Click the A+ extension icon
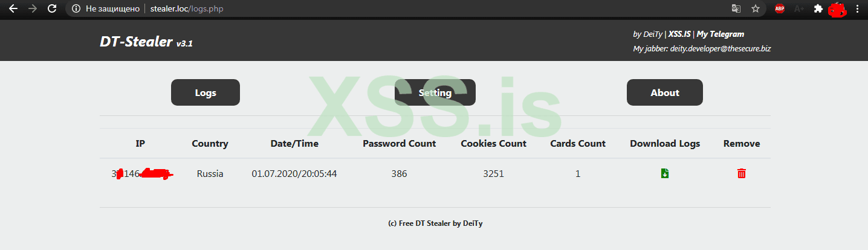Image resolution: width=868 pixels, height=250 pixels. pyautogui.click(x=799, y=9)
